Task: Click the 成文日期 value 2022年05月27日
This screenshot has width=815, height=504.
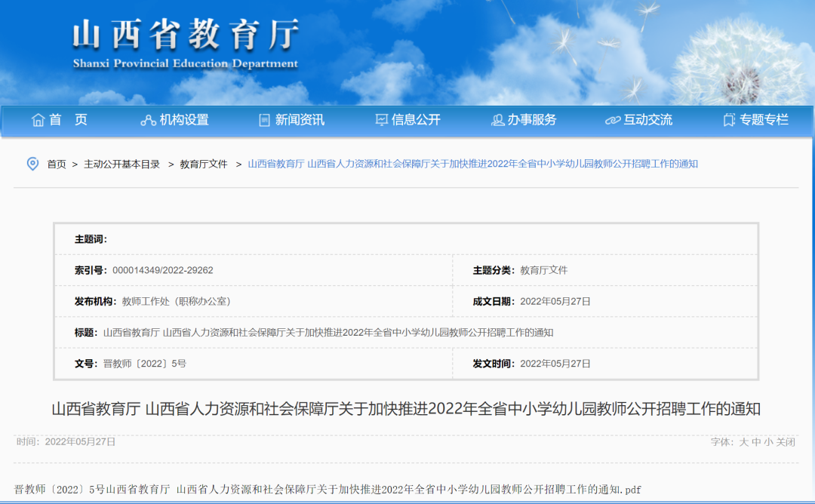Action: [x=555, y=301]
